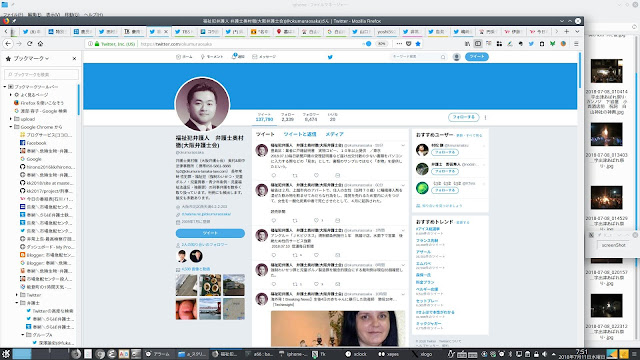Image resolution: width=640 pixels, height=360 pixels.
Task: Click the orange Firefox-globe extension icon in toolbar
Action: (563, 44)
